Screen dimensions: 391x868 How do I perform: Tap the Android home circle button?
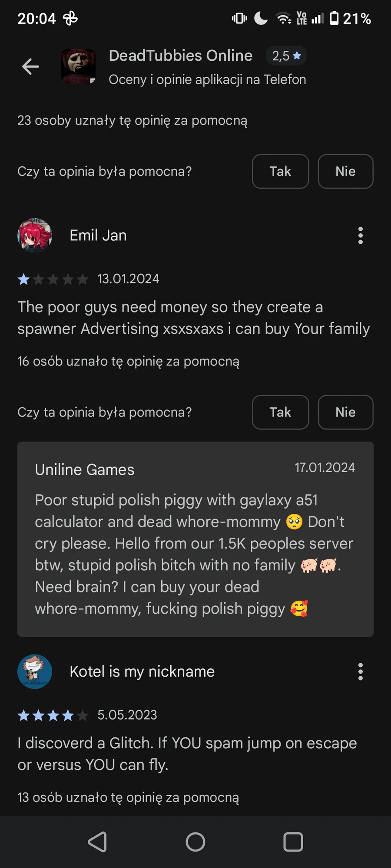click(x=195, y=842)
